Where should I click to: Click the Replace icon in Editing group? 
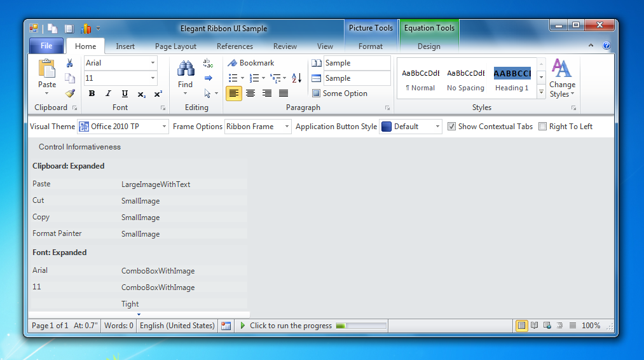click(209, 63)
